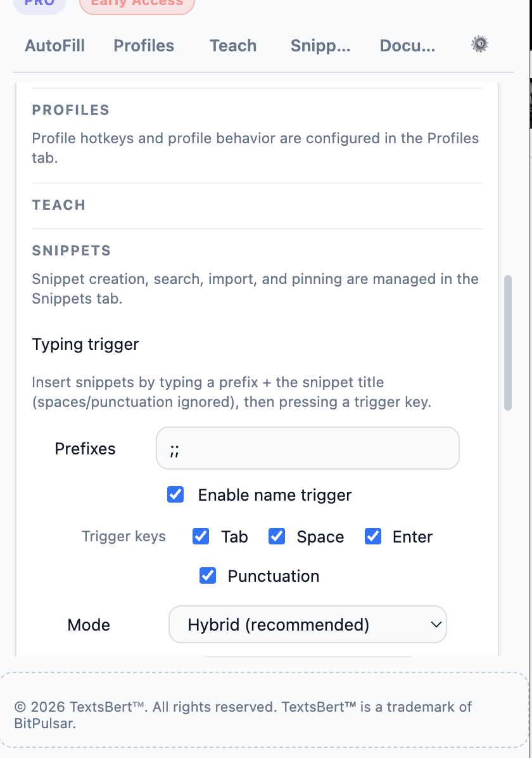Click the Early Access badge

(136, 3)
